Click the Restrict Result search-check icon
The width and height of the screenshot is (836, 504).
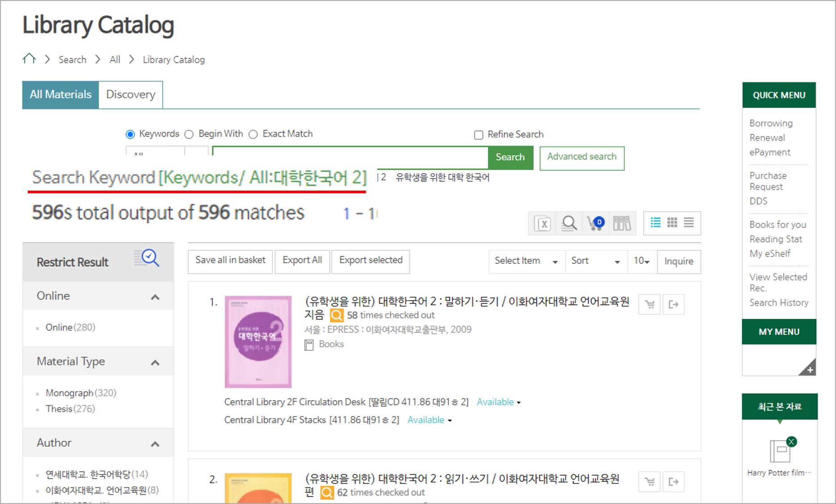(x=147, y=258)
